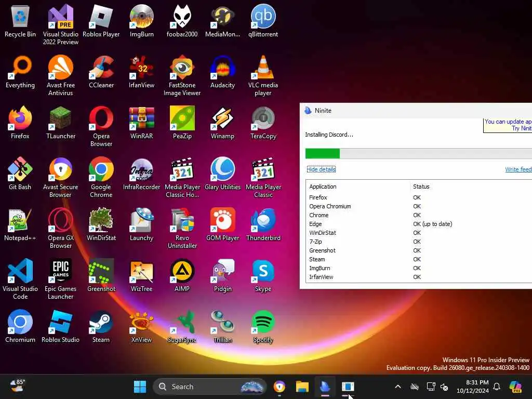Select the IrfanView row in Ninite list

[x=419, y=277]
